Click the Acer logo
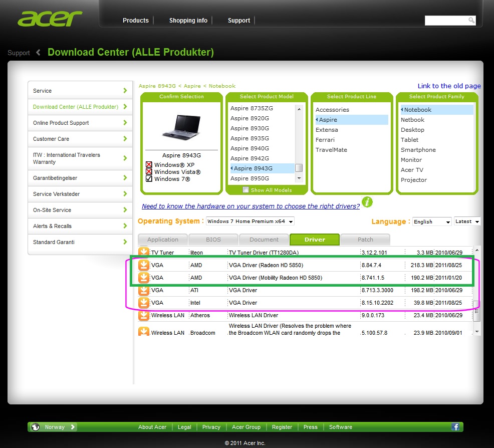Screen dimensions: 494x448 tap(50, 19)
